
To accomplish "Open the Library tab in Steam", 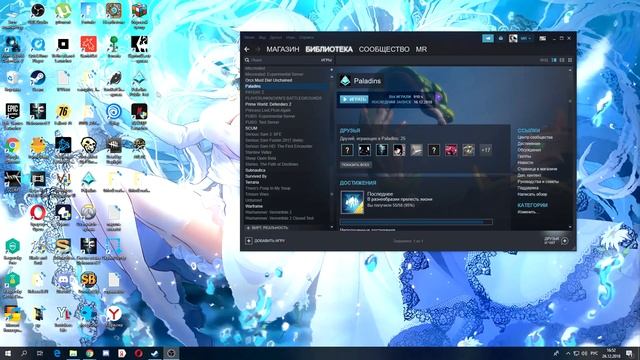I will click(x=329, y=49).
